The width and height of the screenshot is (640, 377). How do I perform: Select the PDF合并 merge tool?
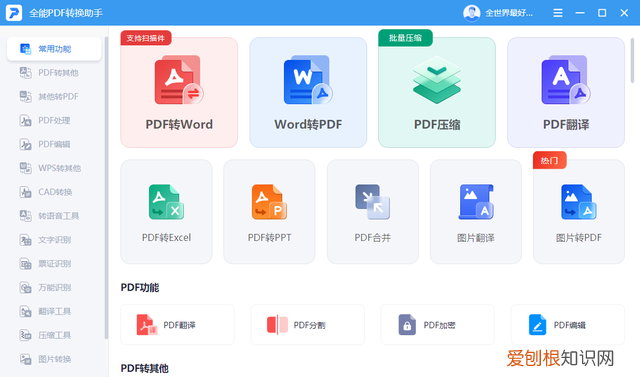click(x=373, y=212)
